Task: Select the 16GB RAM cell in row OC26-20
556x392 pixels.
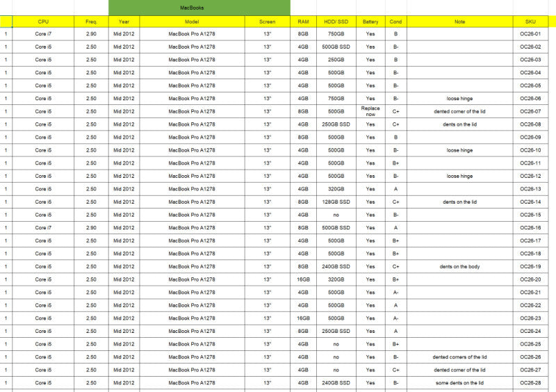Action: (x=303, y=279)
